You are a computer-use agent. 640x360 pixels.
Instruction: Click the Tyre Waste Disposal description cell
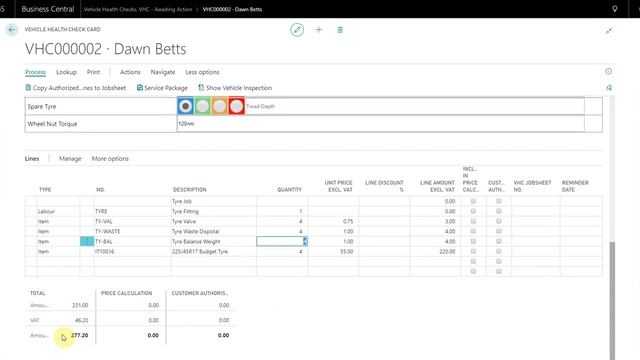(x=213, y=231)
